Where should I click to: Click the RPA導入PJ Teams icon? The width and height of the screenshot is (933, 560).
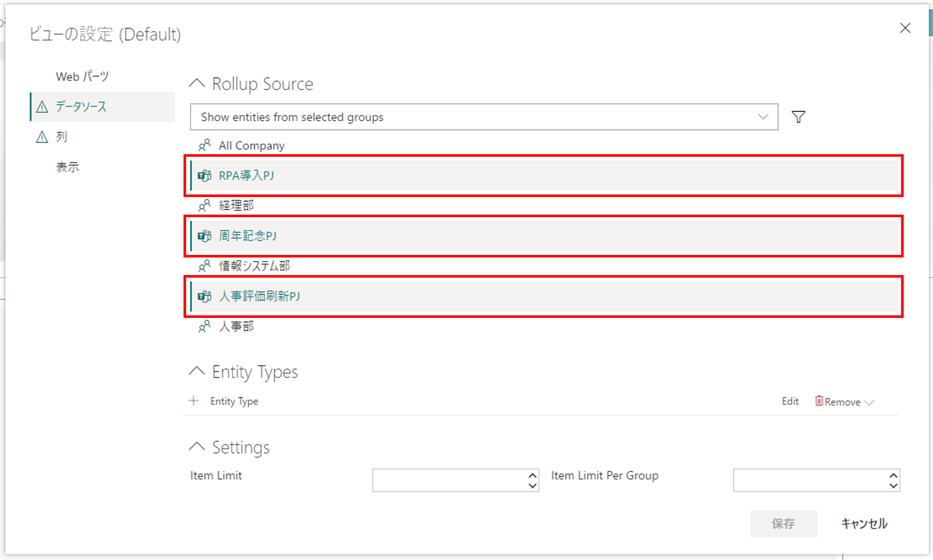coord(204,175)
